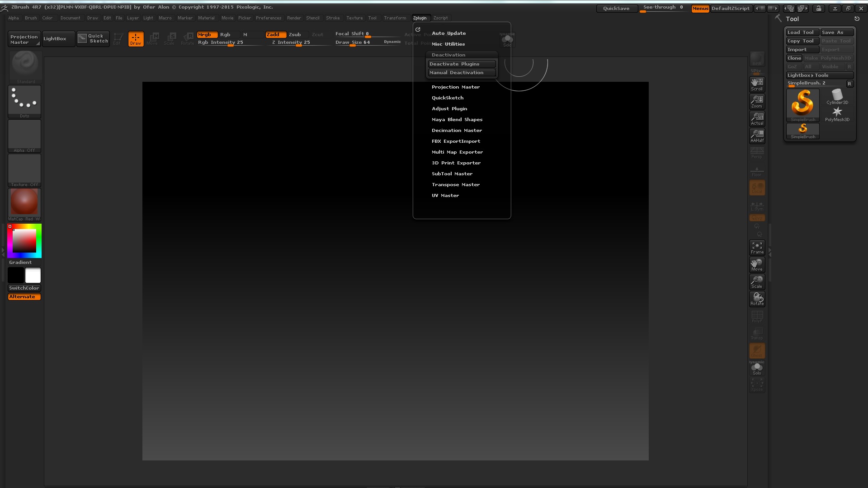Image resolution: width=868 pixels, height=488 pixels.
Task: Open the Render menu
Action: (294, 18)
